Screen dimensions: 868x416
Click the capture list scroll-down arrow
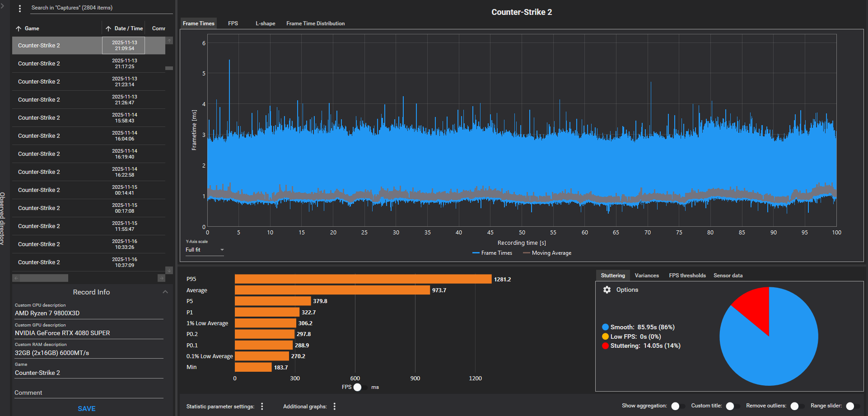169,270
